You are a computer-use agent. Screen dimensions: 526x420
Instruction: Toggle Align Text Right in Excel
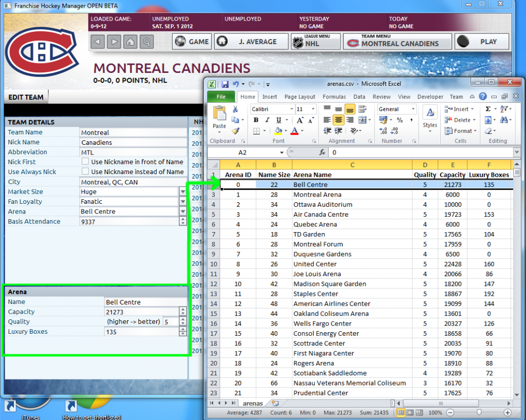(350, 120)
